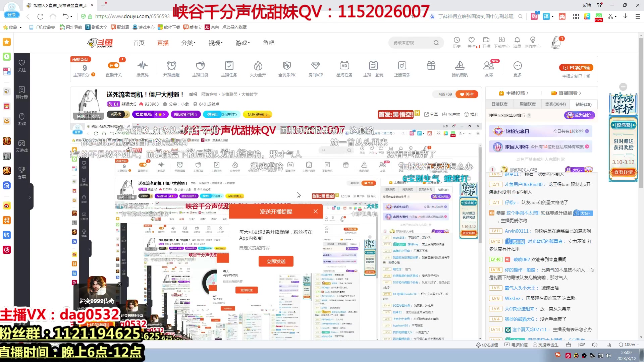644x362 pixels.
Task: Click 客户端 link under title
Action: click(451, 114)
